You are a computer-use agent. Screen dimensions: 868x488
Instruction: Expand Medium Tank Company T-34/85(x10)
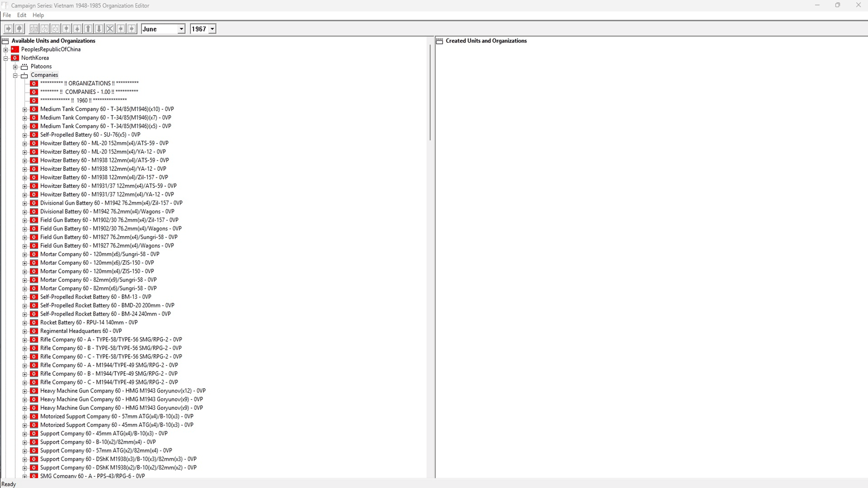(25, 109)
